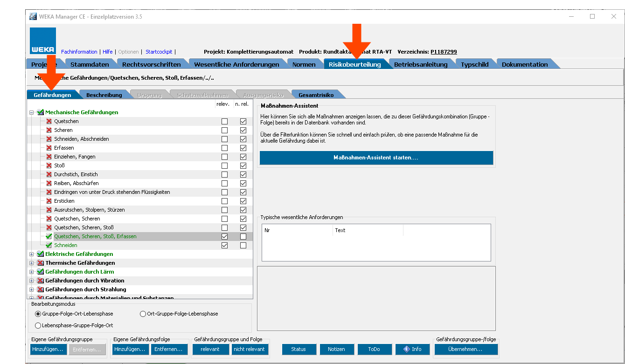This screenshot has height=364, width=625.
Task: Click the red X icon of Thermische Gefährdungen
Action: (x=40, y=263)
